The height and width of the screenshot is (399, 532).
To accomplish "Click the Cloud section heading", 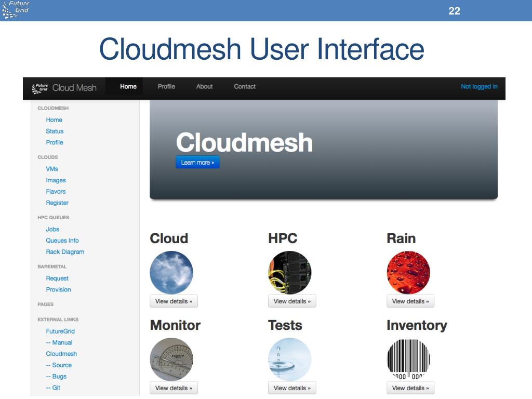I will pyautogui.click(x=169, y=238).
